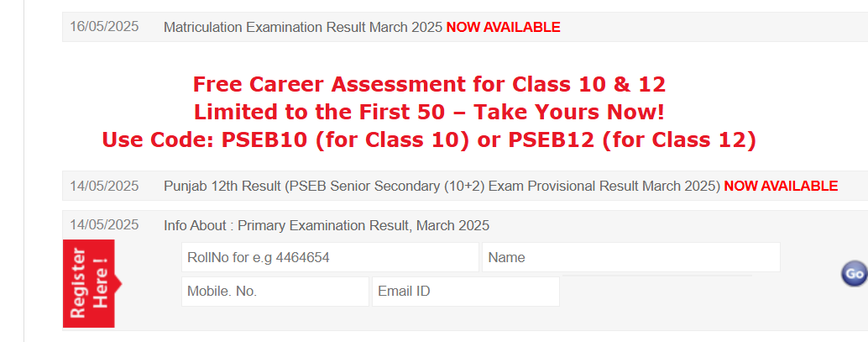The height and width of the screenshot is (342, 868).
Task: Click the round blue Go button
Action: (855, 273)
